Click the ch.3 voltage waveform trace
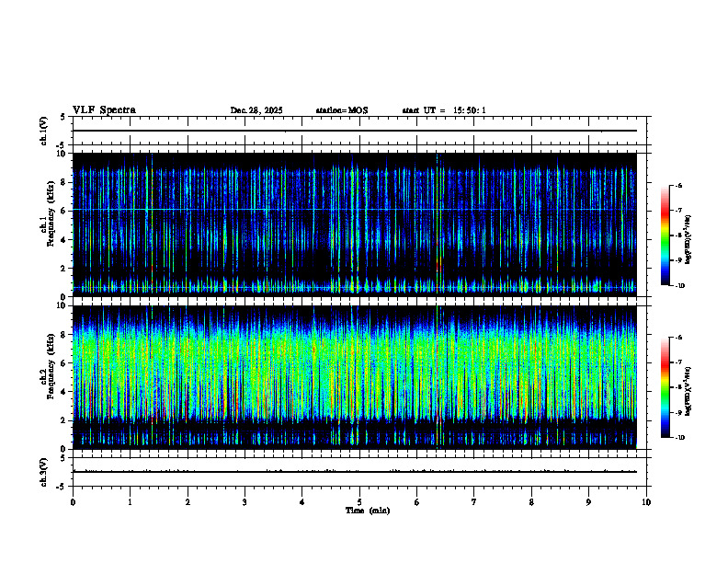The width and height of the screenshot is (728, 563). [354, 472]
